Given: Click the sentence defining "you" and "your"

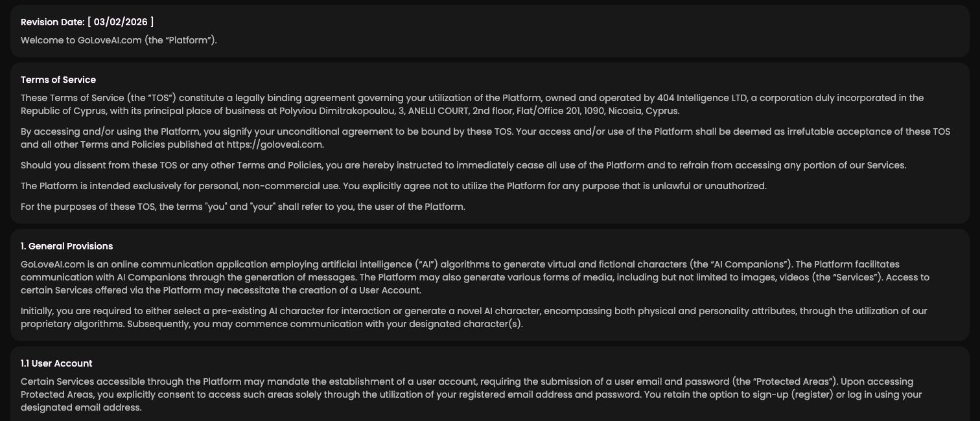Looking at the screenshot, I should tap(243, 207).
